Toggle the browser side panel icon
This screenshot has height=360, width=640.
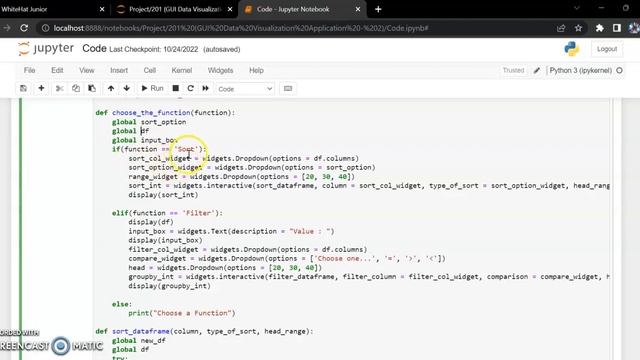(617, 28)
